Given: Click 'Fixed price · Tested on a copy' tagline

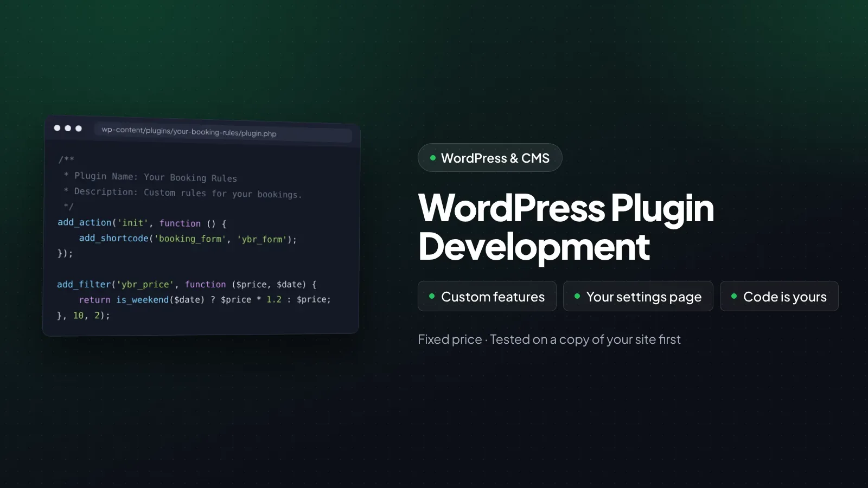Looking at the screenshot, I should tap(549, 339).
